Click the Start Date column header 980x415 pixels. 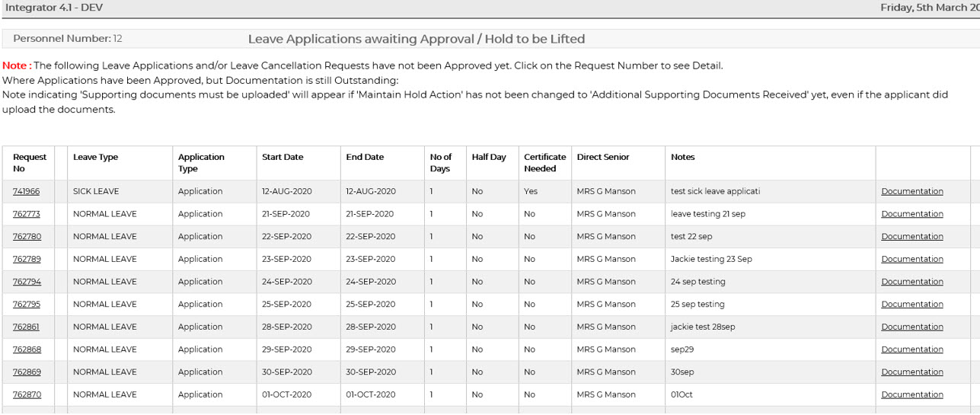[283, 158]
